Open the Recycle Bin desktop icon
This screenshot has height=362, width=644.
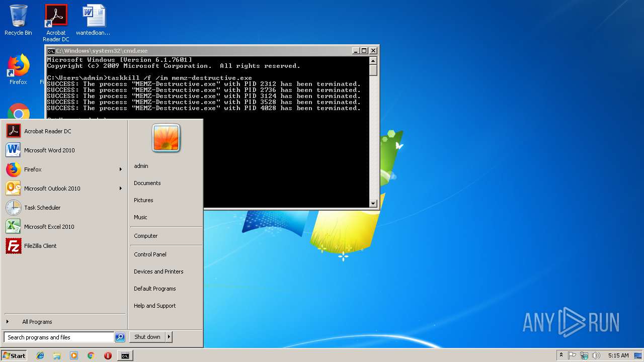tap(18, 21)
